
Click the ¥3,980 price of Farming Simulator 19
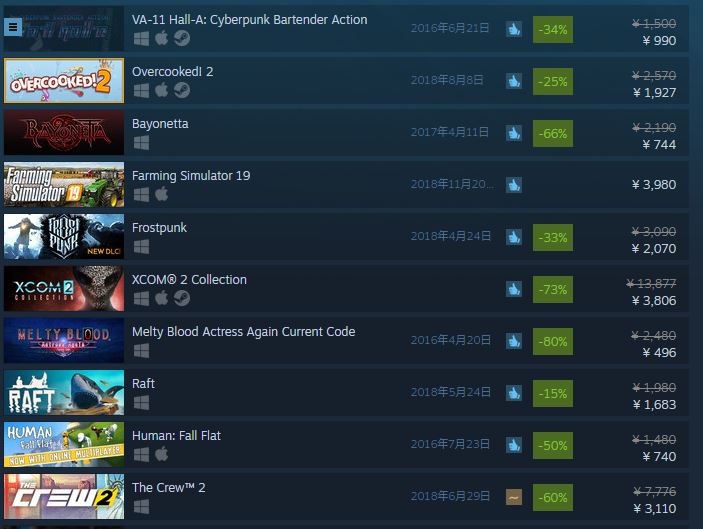[x=654, y=185]
